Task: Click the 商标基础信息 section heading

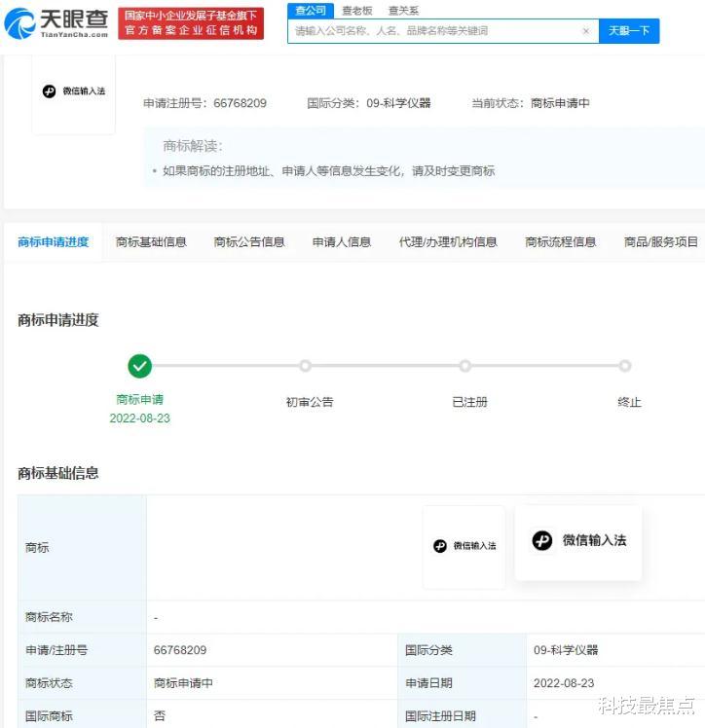Action: click(58, 474)
